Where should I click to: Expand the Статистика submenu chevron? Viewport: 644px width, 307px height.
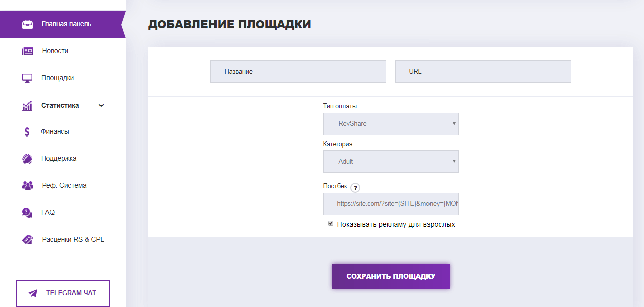click(x=101, y=105)
